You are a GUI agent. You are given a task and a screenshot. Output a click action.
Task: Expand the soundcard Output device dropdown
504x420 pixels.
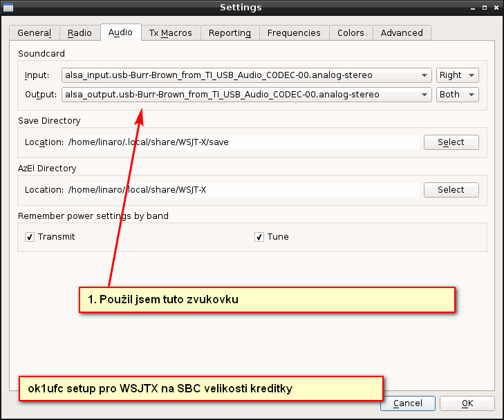coord(246,95)
